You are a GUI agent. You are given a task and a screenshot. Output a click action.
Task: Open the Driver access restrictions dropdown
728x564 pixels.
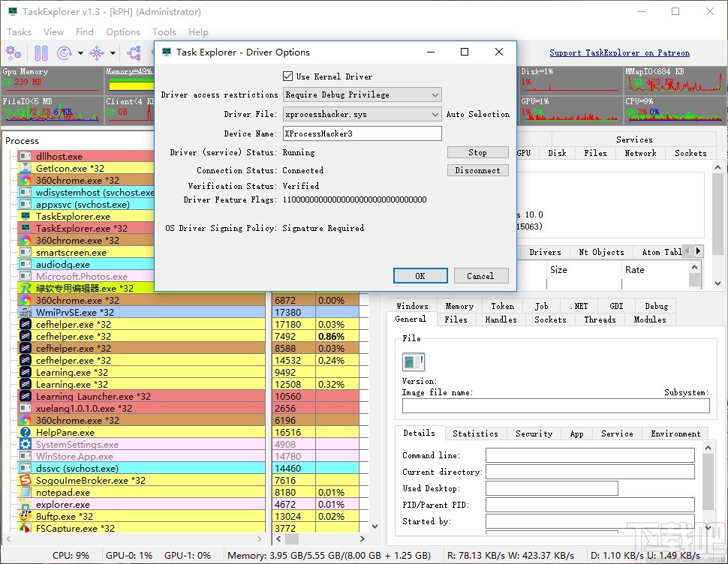362,95
